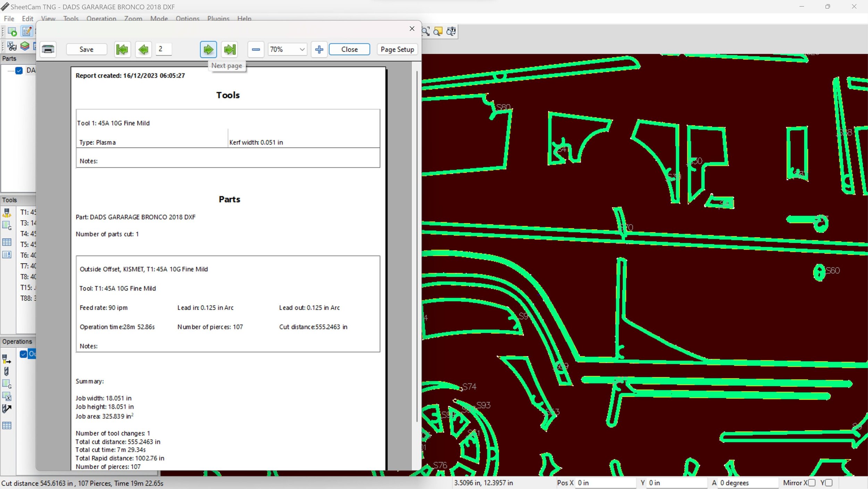
Task: Select tool T1 in Tools list
Action: 28,212
